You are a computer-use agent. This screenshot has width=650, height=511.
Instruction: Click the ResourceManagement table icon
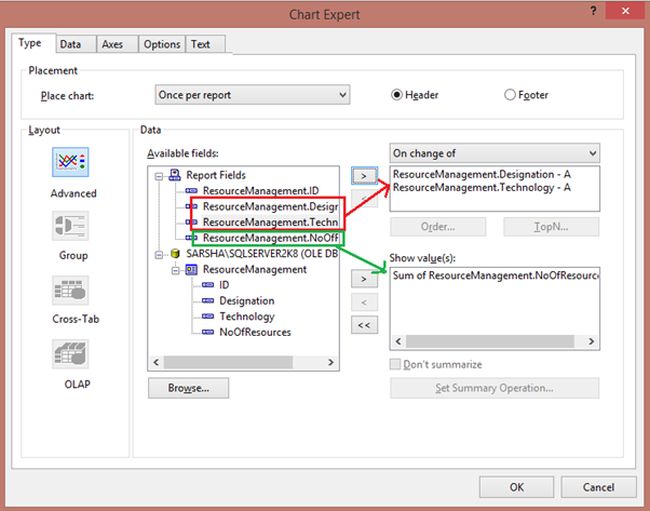click(x=191, y=269)
